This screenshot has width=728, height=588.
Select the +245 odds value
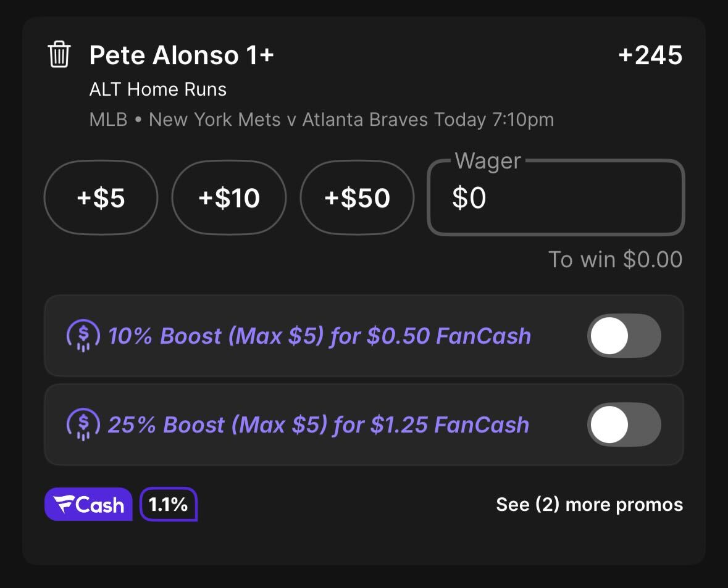(650, 56)
